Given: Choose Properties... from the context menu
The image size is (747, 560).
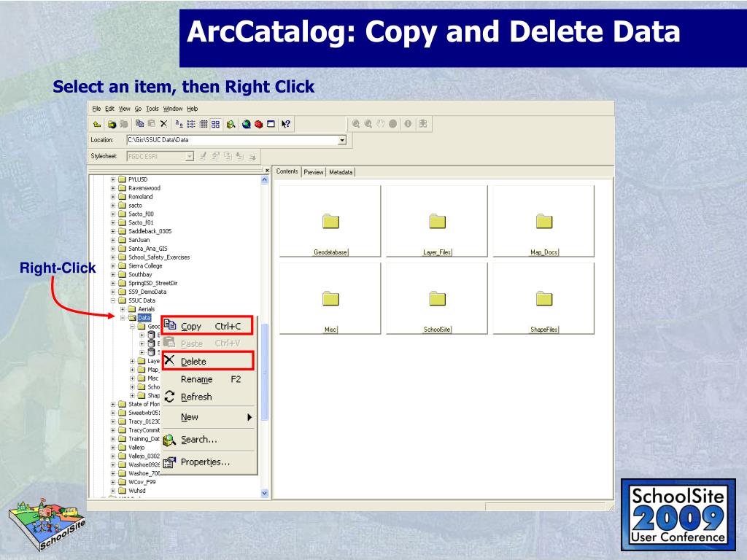Looking at the screenshot, I should click(209, 462).
